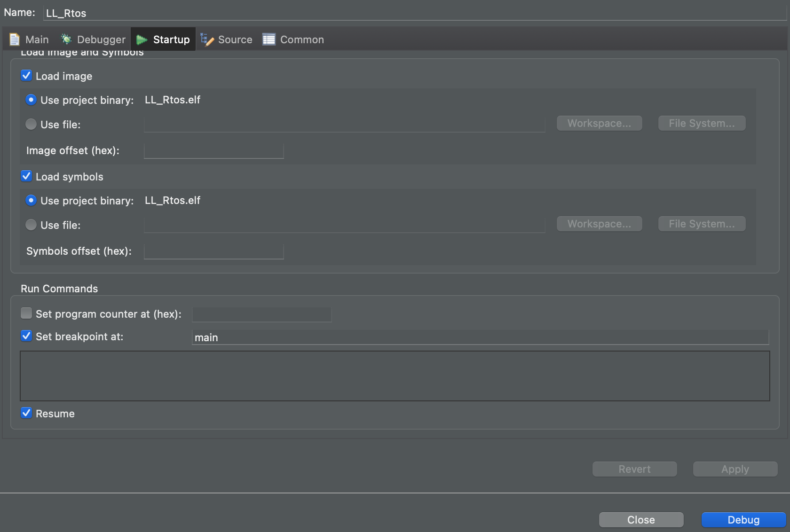Click Workspace button in Load symbols section
The image size is (790, 532).
tap(600, 224)
